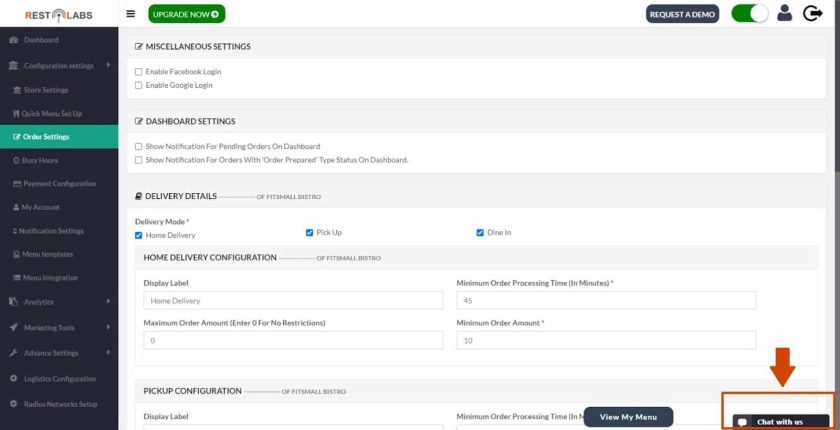The width and height of the screenshot is (840, 430).
Task: Click the View My Menu button
Action: (628, 417)
